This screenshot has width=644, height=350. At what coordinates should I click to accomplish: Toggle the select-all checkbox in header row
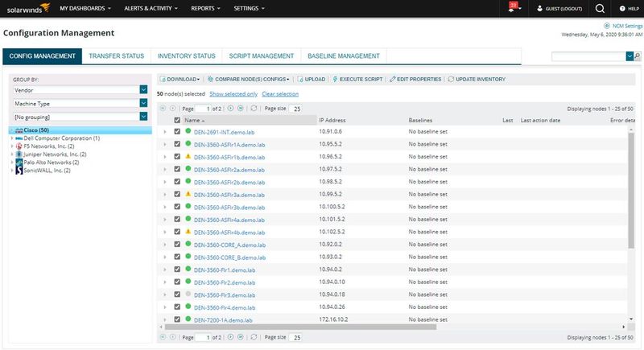pyautogui.click(x=177, y=120)
